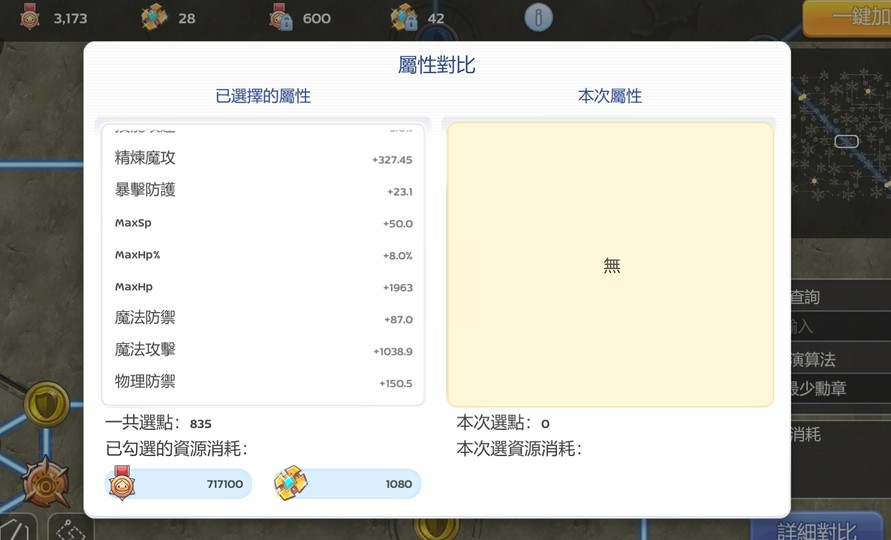Click the 本次選點 0 label
This screenshot has width=891, height=540.
(503, 423)
